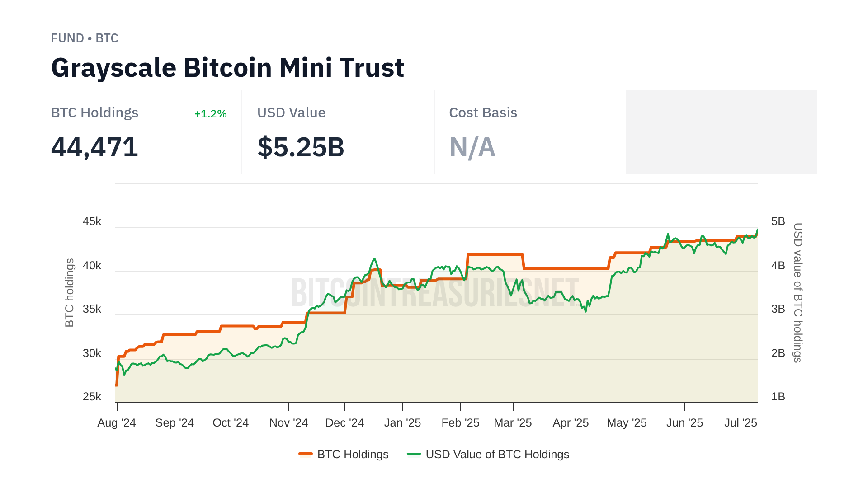Screen dimensions: 868x488
Task: Click the 5B right axis label
Action: click(x=778, y=221)
